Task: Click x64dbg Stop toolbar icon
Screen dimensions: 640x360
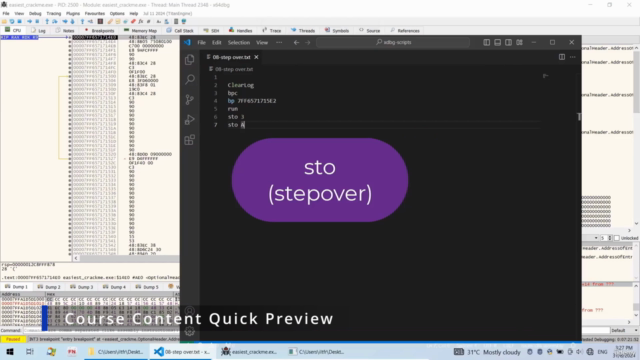Action: pos(19,21)
